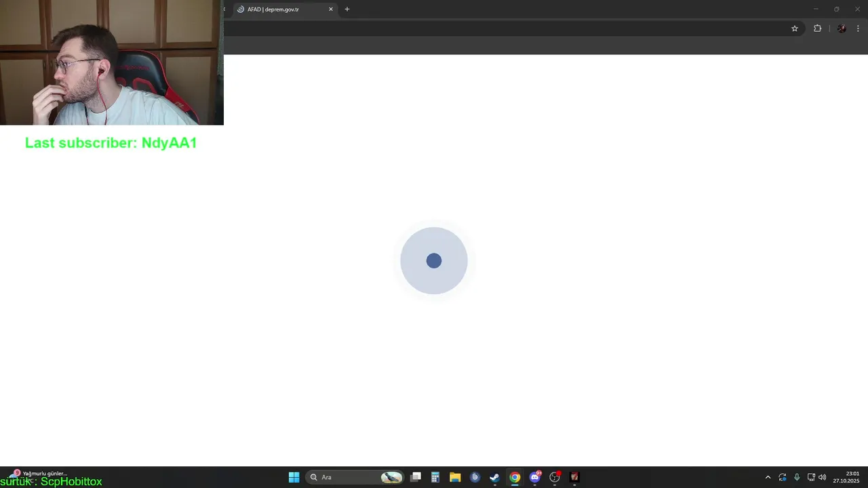Open the taskbar app with red dot badge
This screenshot has height=488, width=868.
click(555, 477)
